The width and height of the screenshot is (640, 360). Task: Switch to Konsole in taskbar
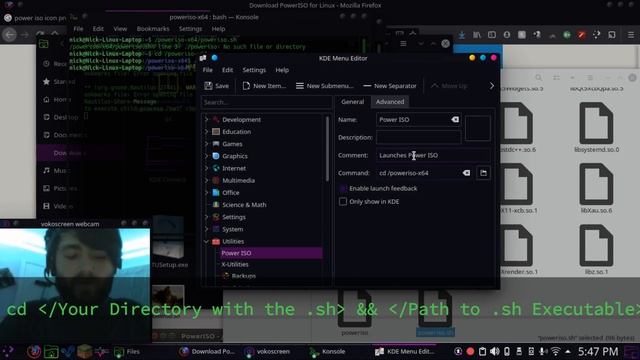(x=328, y=351)
